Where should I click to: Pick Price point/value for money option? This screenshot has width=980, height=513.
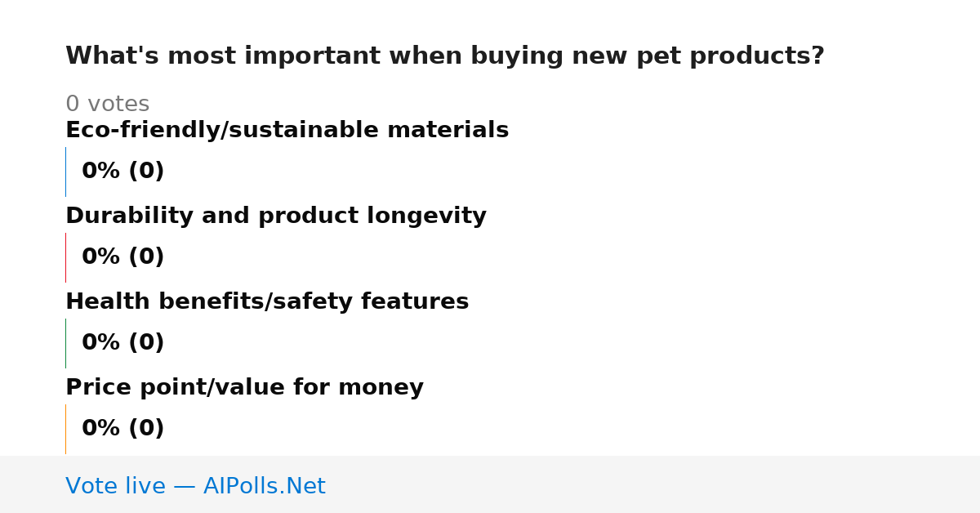point(244,388)
